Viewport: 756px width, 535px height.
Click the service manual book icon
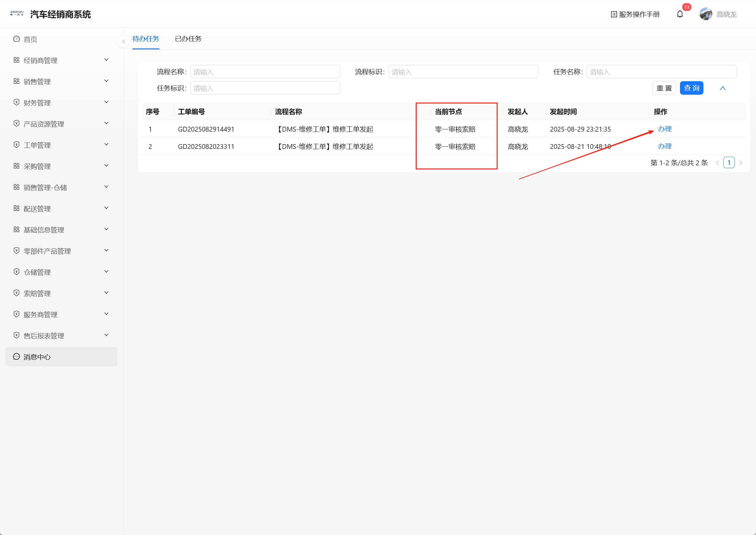614,14
